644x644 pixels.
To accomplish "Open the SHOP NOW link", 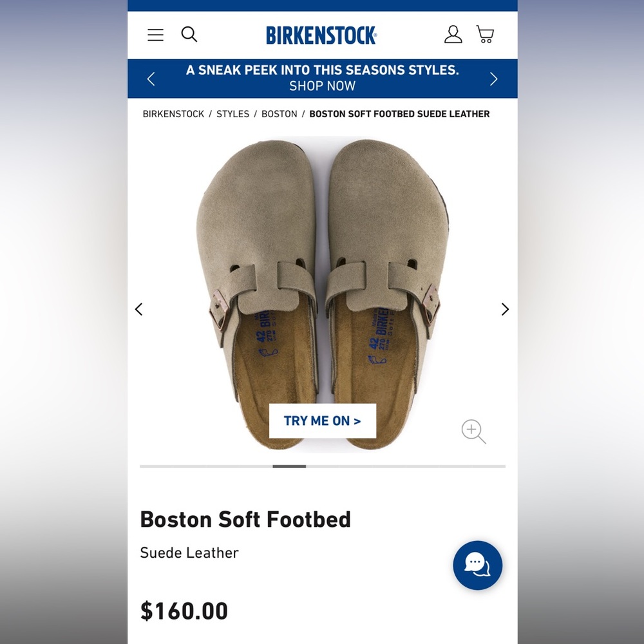I will [322, 86].
